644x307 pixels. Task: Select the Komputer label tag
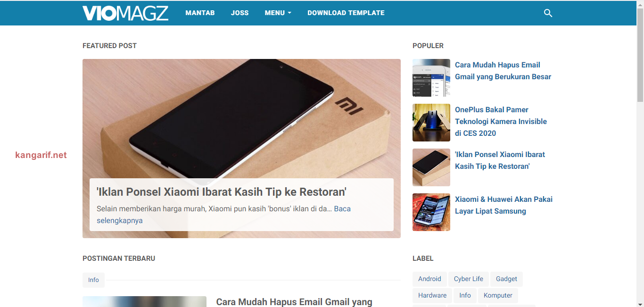coord(498,295)
